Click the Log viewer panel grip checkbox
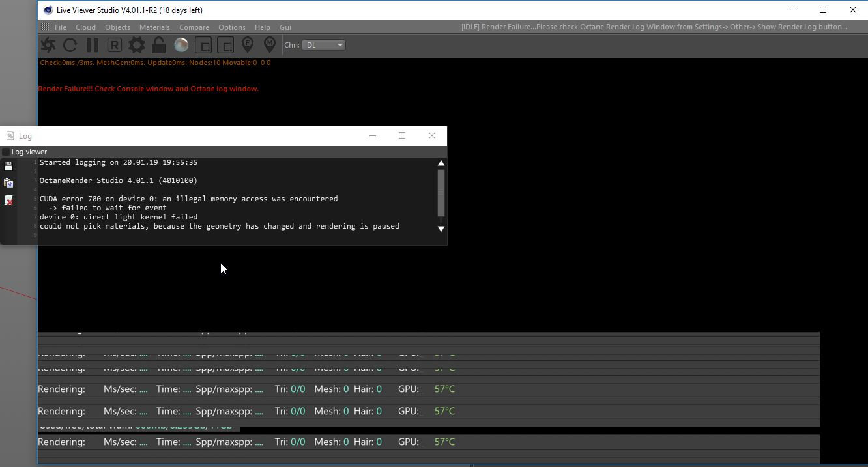Viewport: 868px width, 467px height. [6, 152]
